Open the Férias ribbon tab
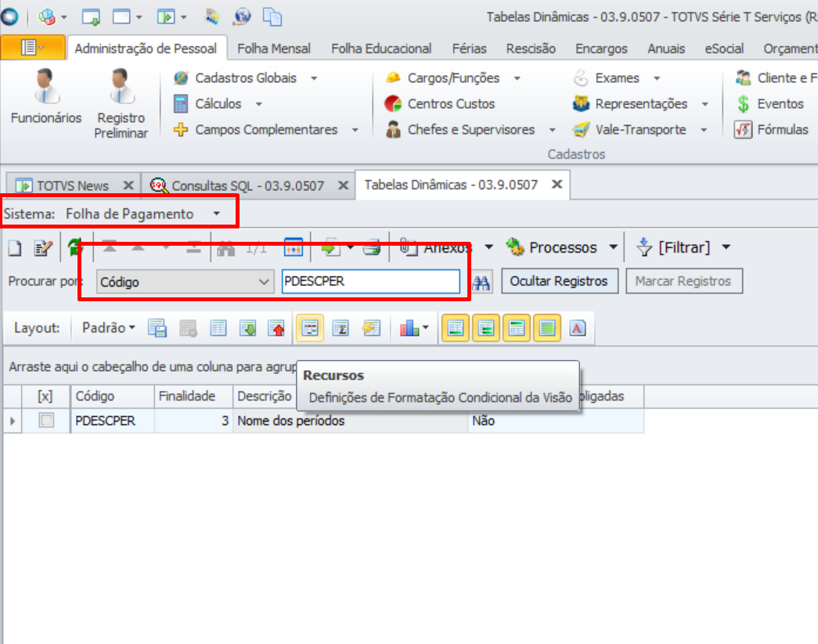 tap(469, 49)
